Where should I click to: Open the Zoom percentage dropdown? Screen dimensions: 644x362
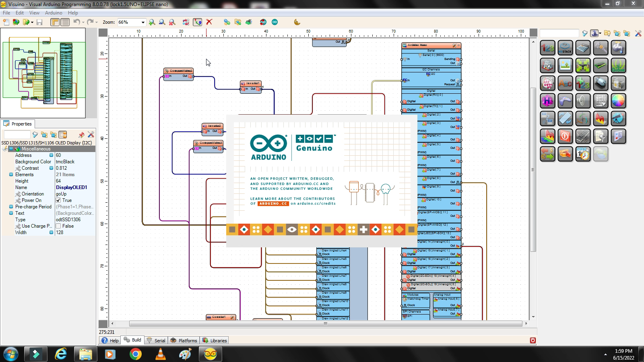pyautogui.click(x=143, y=22)
